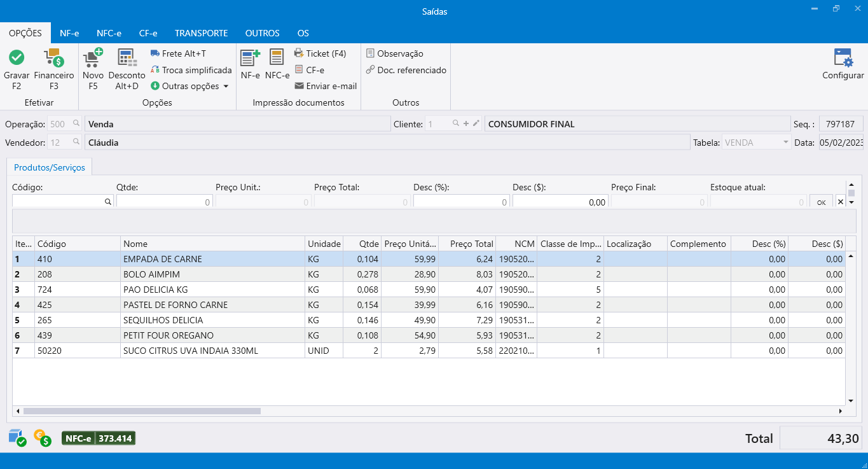Open the Tabela VENDA combo box

(x=756, y=143)
